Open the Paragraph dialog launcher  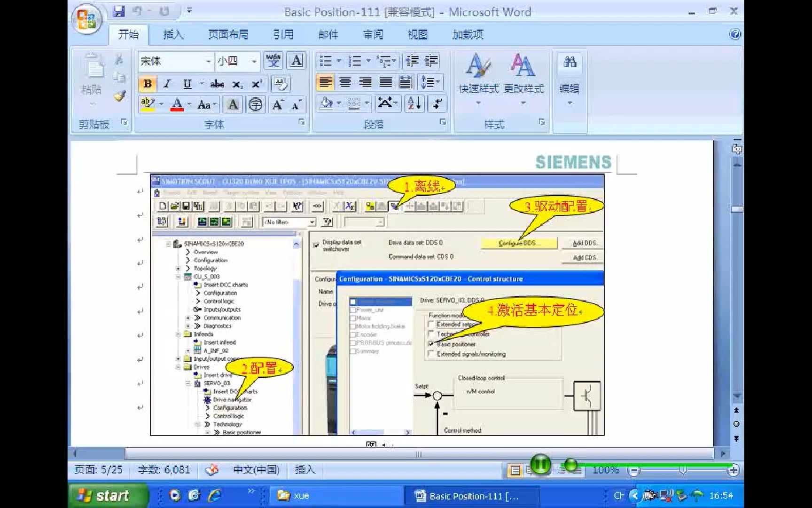point(443,122)
